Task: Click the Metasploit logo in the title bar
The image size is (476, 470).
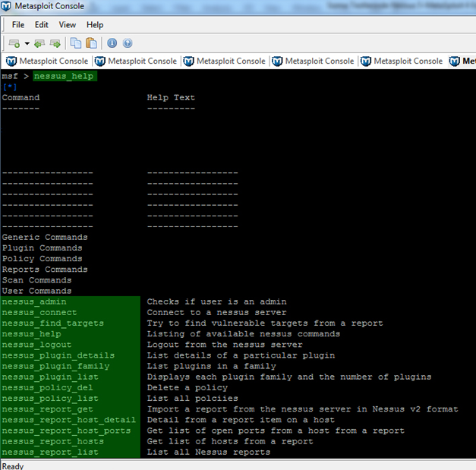Action: (6, 6)
